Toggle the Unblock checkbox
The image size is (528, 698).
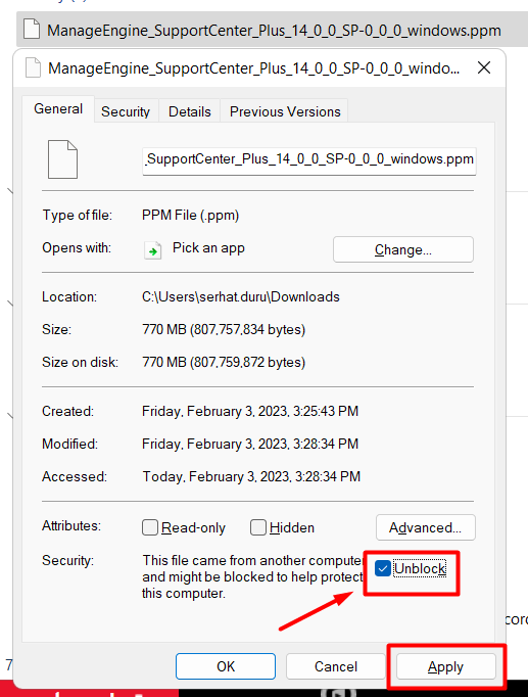pyautogui.click(x=382, y=568)
